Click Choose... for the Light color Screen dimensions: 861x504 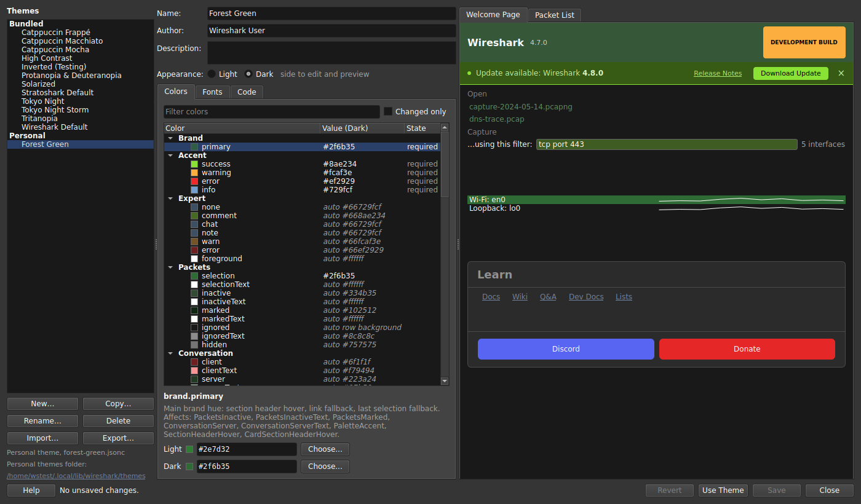click(x=325, y=449)
